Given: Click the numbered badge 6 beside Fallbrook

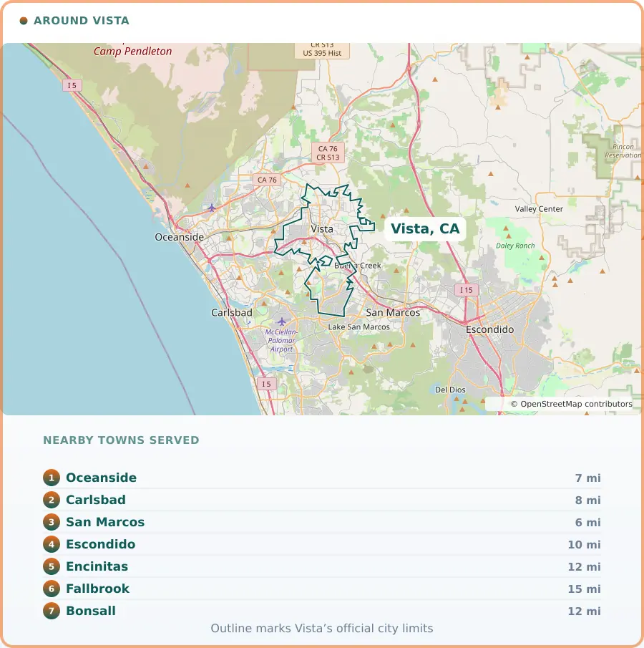Looking at the screenshot, I should coord(52,589).
